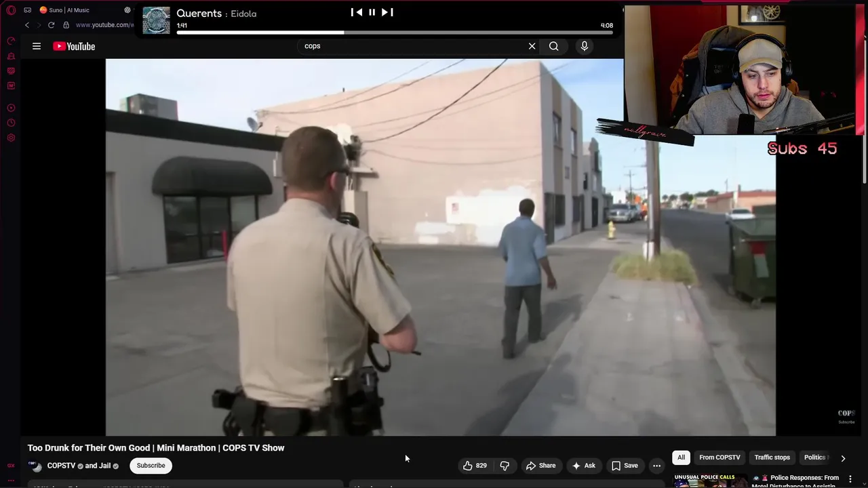Select the Traffic stops filter chip

tap(772, 457)
